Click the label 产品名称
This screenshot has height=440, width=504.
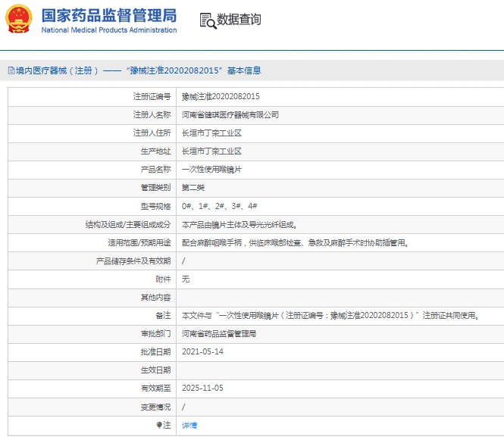[x=156, y=169]
